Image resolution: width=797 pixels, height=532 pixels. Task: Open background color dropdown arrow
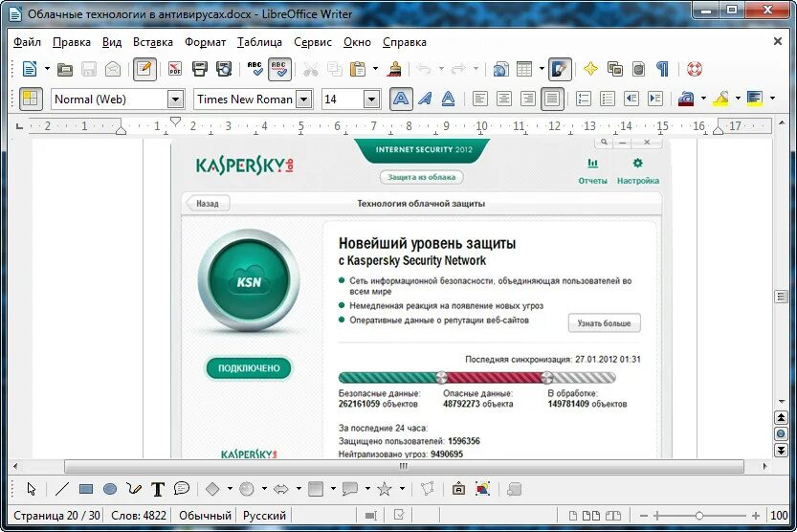pyautogui.click(x=773, y=98)
